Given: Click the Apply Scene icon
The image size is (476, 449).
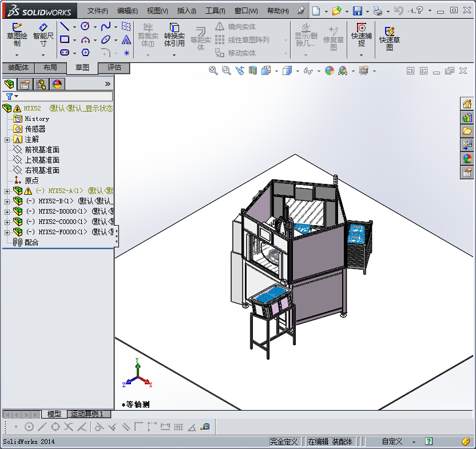Looking at the screenshot, I should [x=343, y=71].
